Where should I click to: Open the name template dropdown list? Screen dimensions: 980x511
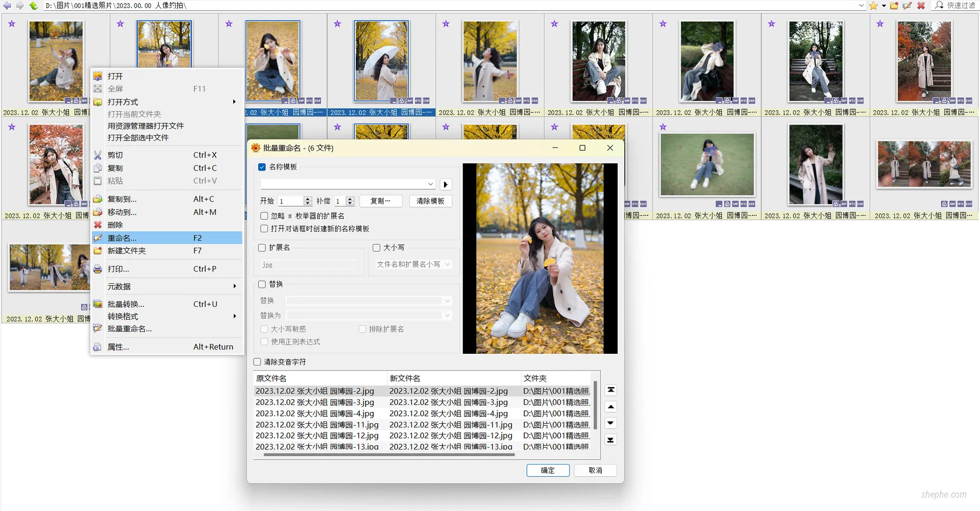(430, 184)
